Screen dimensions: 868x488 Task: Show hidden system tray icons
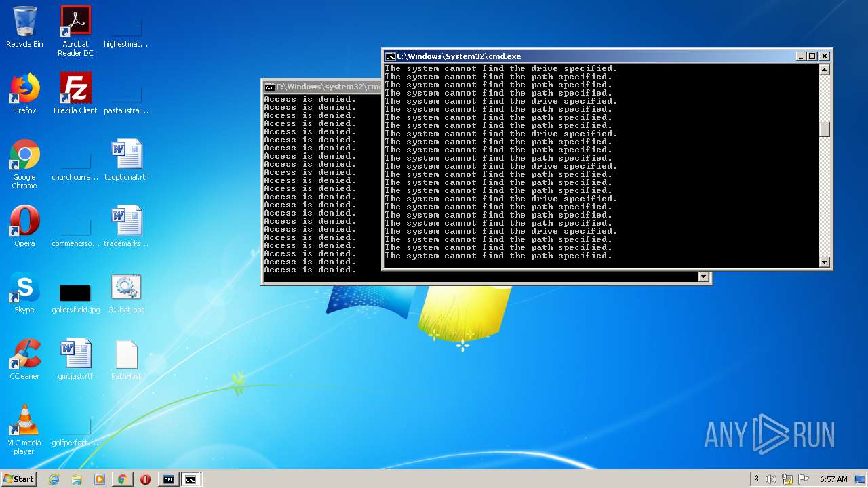coord(756,479)
